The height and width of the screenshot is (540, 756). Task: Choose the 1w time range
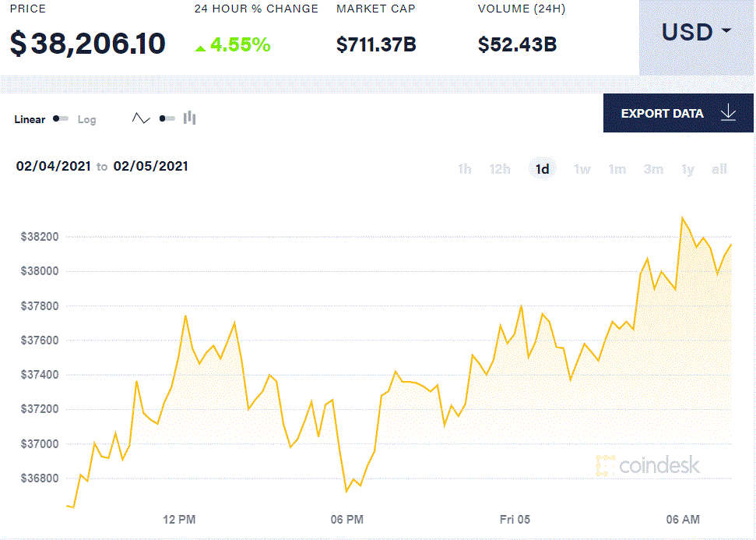coord(582,169)
